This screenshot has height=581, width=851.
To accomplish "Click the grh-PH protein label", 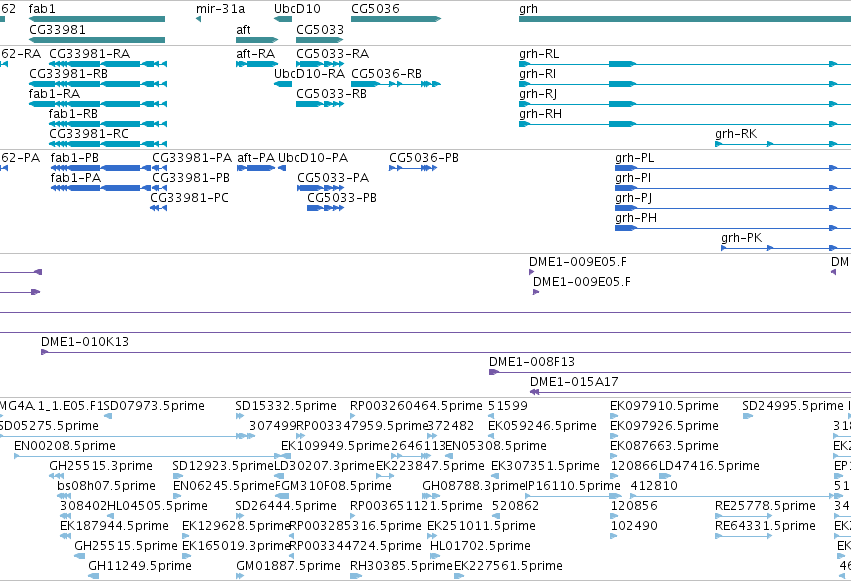I will tap(636, 219).
